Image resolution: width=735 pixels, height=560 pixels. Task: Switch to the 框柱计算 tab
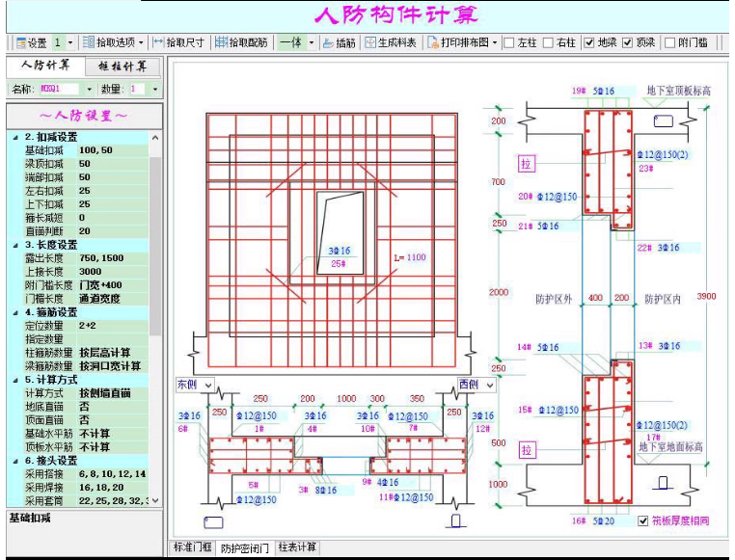click(122, 66)
